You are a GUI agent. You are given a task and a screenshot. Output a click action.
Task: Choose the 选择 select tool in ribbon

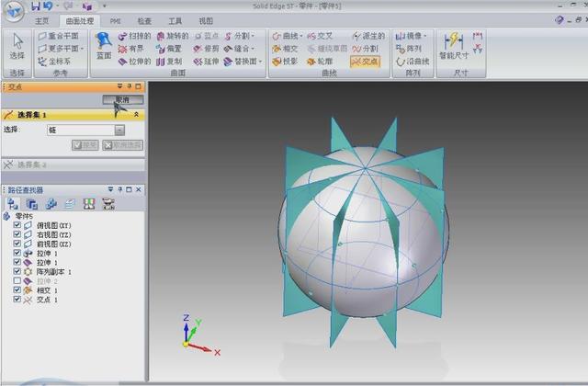coord(17,46)
